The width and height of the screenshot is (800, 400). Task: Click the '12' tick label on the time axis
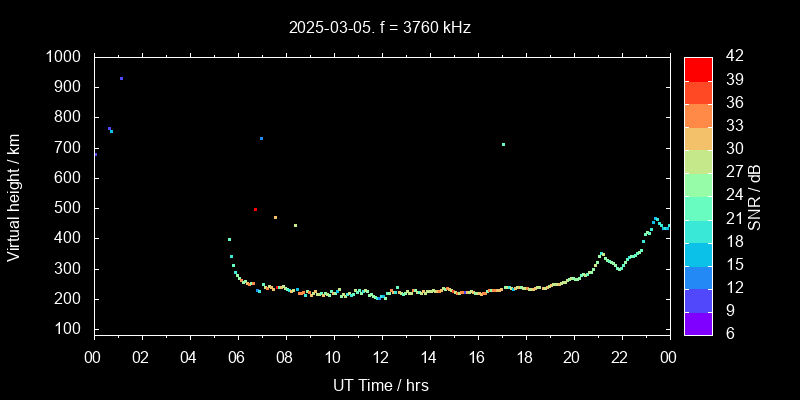[381, 358]
